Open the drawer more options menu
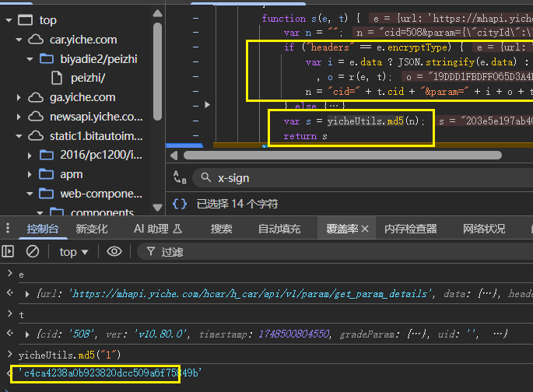Image resolution: width=533 pixels, height=392 pixels. coord(8,228)
